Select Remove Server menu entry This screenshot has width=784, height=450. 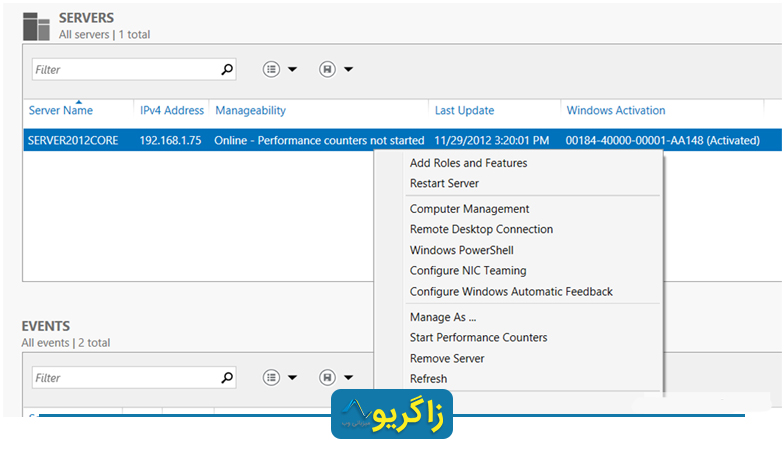pyautogui.click(x=447, y=358)
